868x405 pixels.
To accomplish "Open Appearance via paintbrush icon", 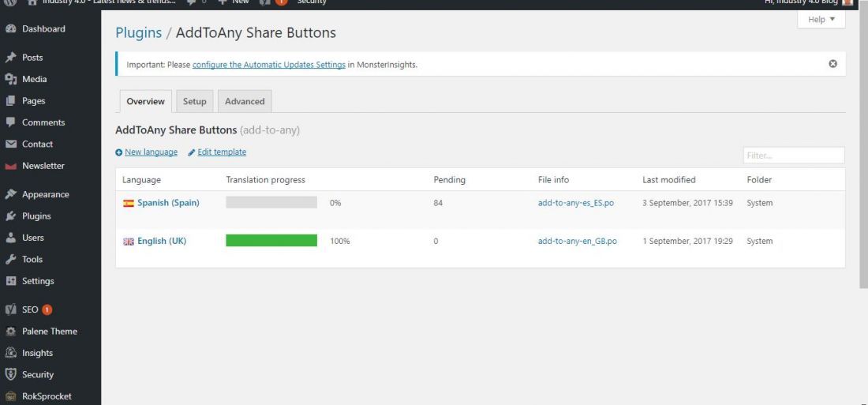I will pyautogui.click(x=10, y=194).
